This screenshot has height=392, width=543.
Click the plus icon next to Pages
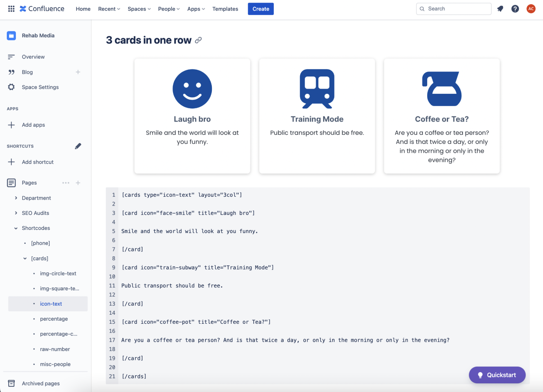pyautogui.click(x=78, y=183)
